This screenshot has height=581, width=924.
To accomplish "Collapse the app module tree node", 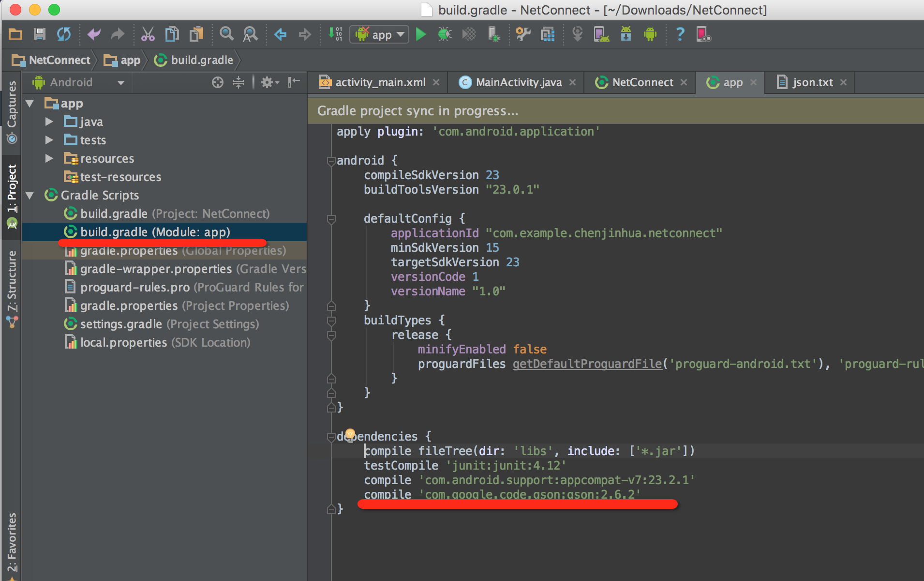I will coord(30,103).
